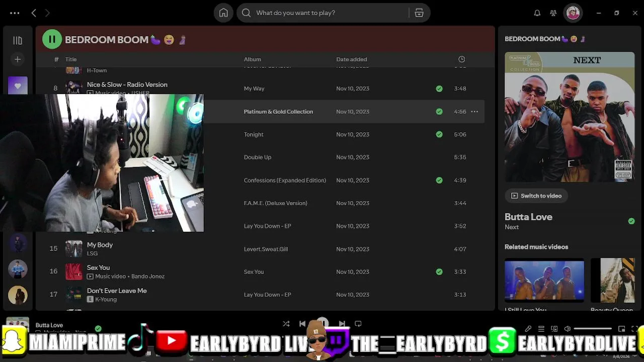Go back with the left arrow
This screenshot has width=644, height=362.
(34, 13)
